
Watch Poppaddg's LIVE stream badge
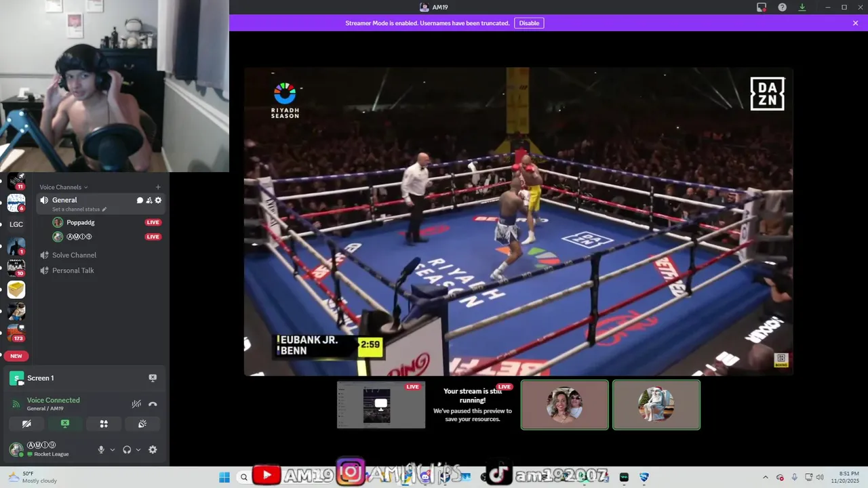pyautogui.click(x=153, y=222)
